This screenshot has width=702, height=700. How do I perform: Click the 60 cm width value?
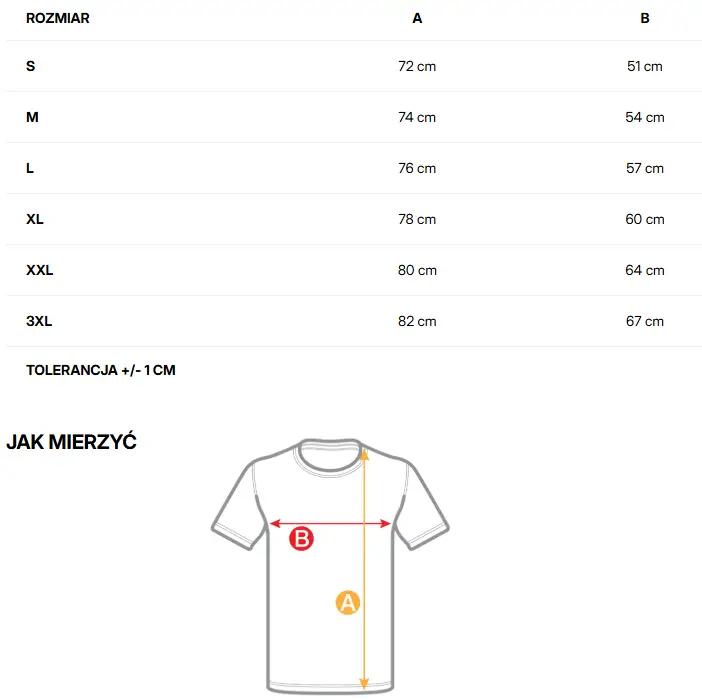click(x=645, y=219)
